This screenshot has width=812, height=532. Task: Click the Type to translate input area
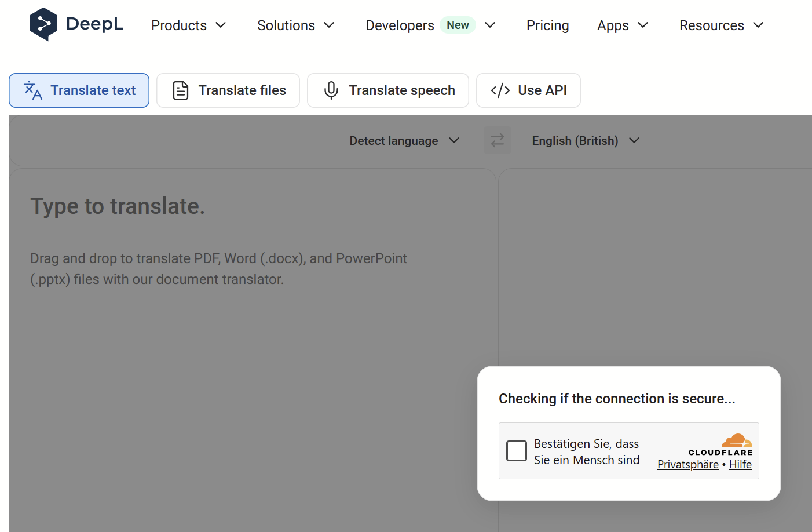[x=253, y=351]
